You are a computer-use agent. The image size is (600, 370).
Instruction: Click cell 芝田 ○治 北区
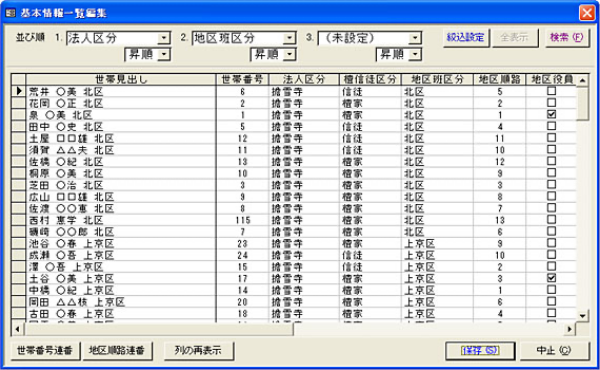click(x=121, y=185)
